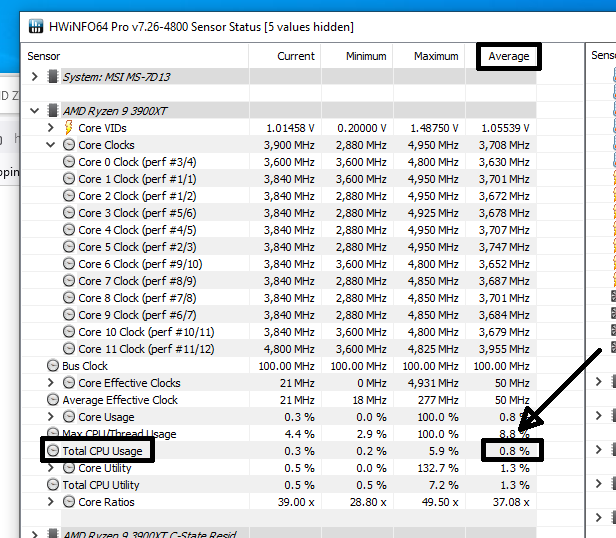Select the Total CPU Usage row label
The width and height of the screenshot is (616, 538).
pyautogui.click(x=102, y=451)
